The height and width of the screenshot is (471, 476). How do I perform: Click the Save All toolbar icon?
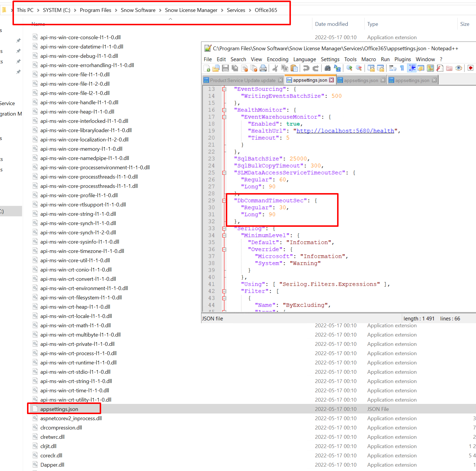pyautogui.click(x=235, y=68)
